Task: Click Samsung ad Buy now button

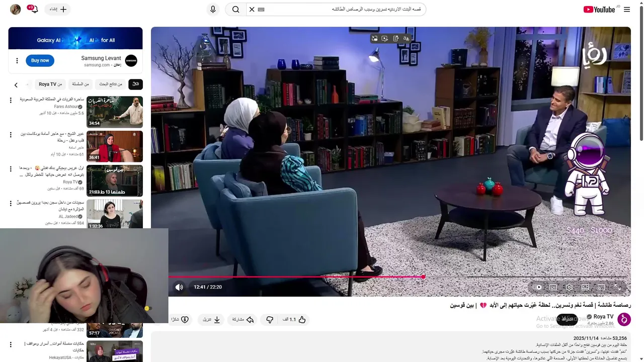Action: tap(40, 60)
